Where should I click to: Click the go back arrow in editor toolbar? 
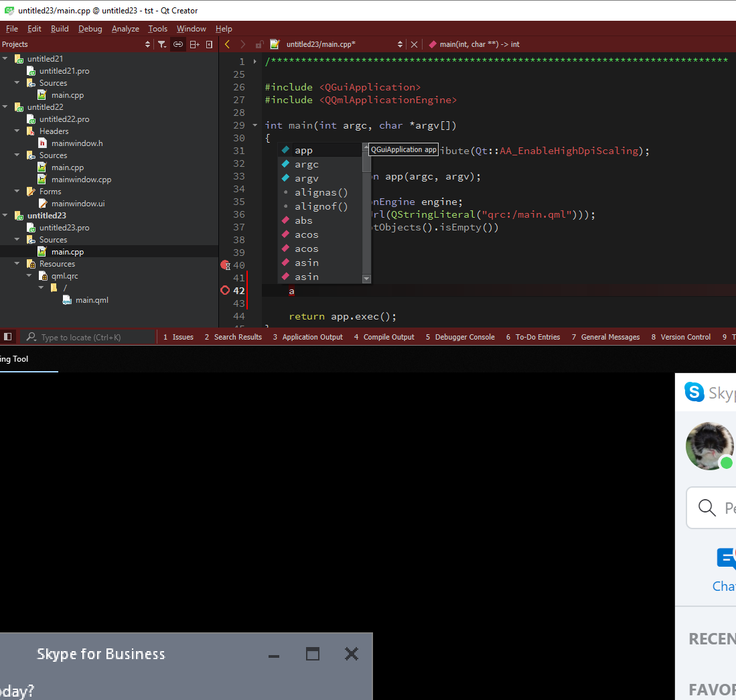click(227, 44)
